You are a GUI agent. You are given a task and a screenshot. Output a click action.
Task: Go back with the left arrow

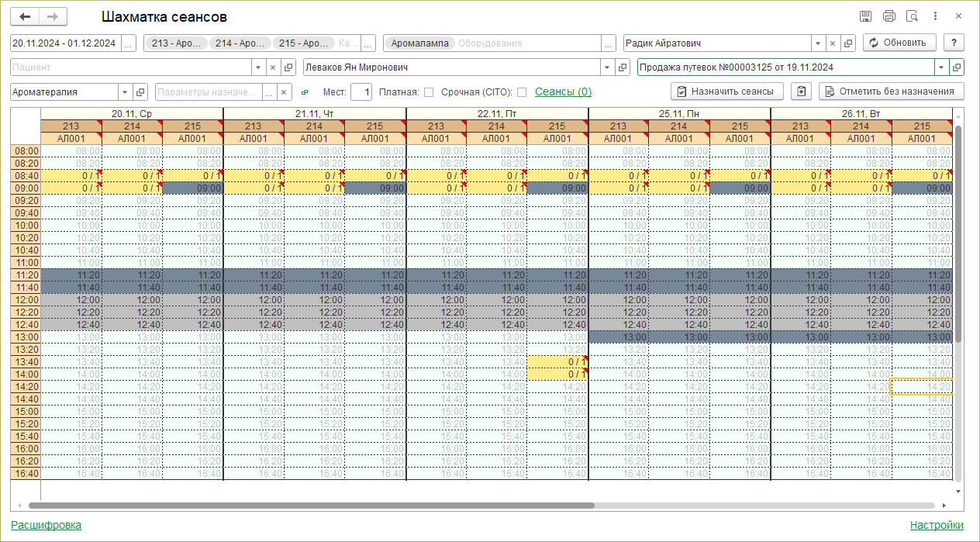click(x=25, y=16)
